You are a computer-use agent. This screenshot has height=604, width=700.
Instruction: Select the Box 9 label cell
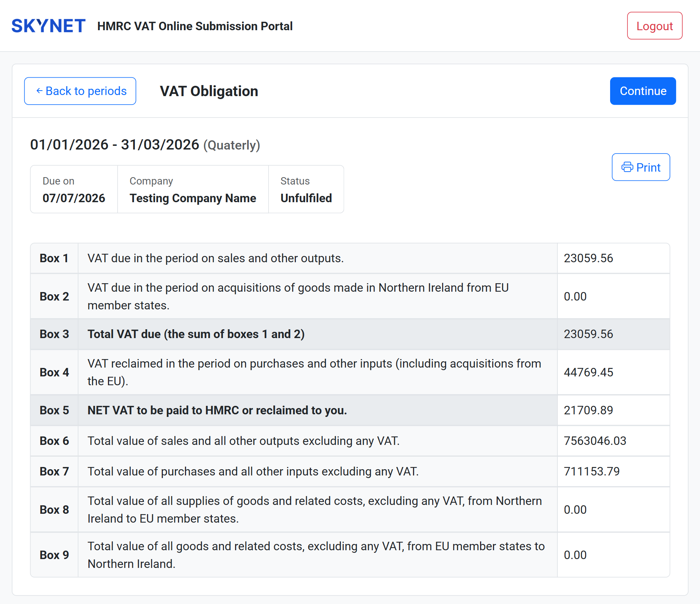coord(54,555)
